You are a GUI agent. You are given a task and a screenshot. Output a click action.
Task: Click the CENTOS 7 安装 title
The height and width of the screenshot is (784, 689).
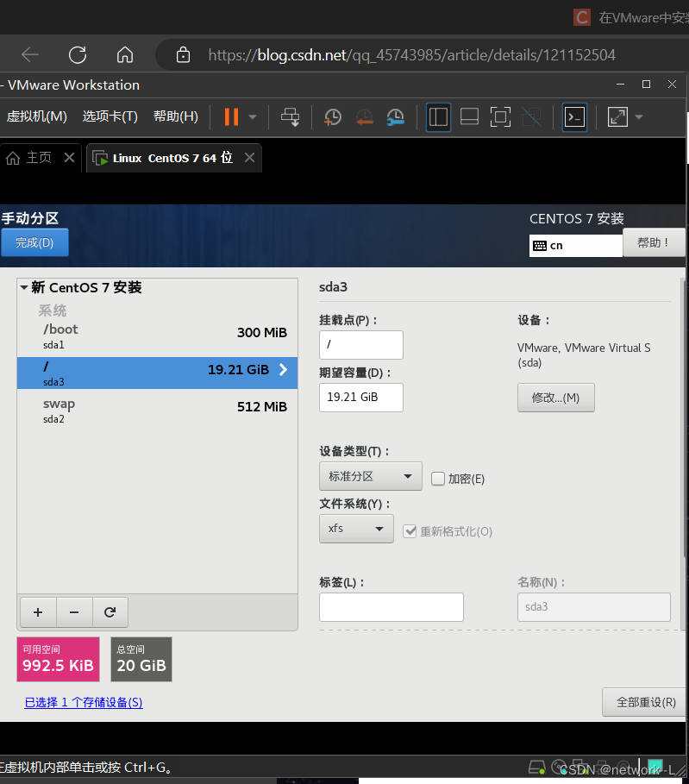pyautogui.click(x=577, y=218)
